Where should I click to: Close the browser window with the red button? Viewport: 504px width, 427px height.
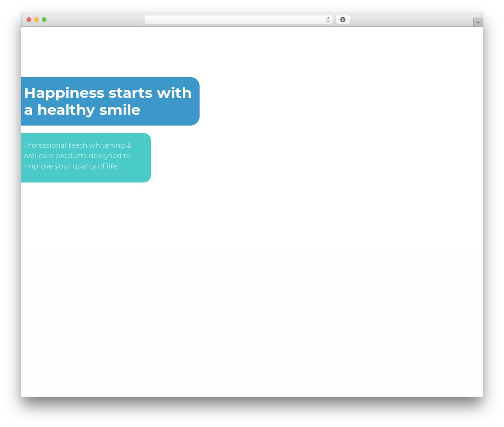click(x=29, y=20)
